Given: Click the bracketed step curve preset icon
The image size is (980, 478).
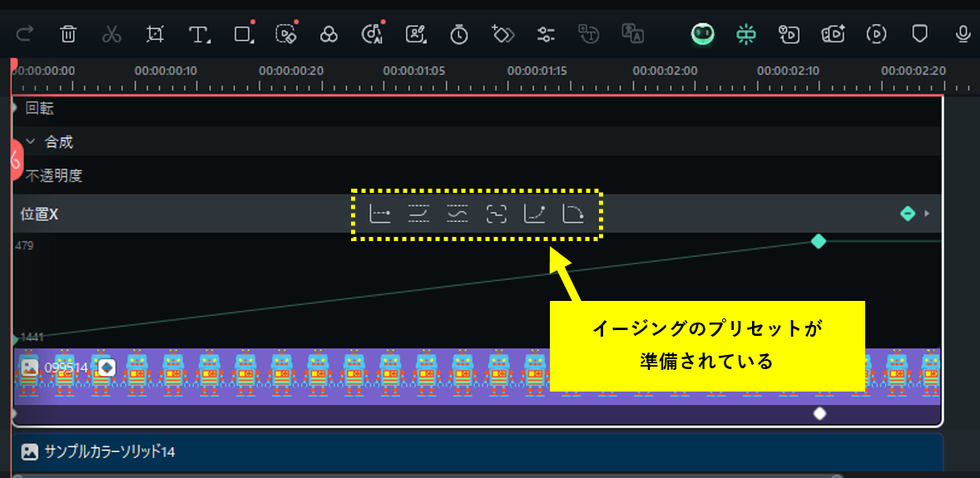Looking at the screenshot, I should coord(497,214).
